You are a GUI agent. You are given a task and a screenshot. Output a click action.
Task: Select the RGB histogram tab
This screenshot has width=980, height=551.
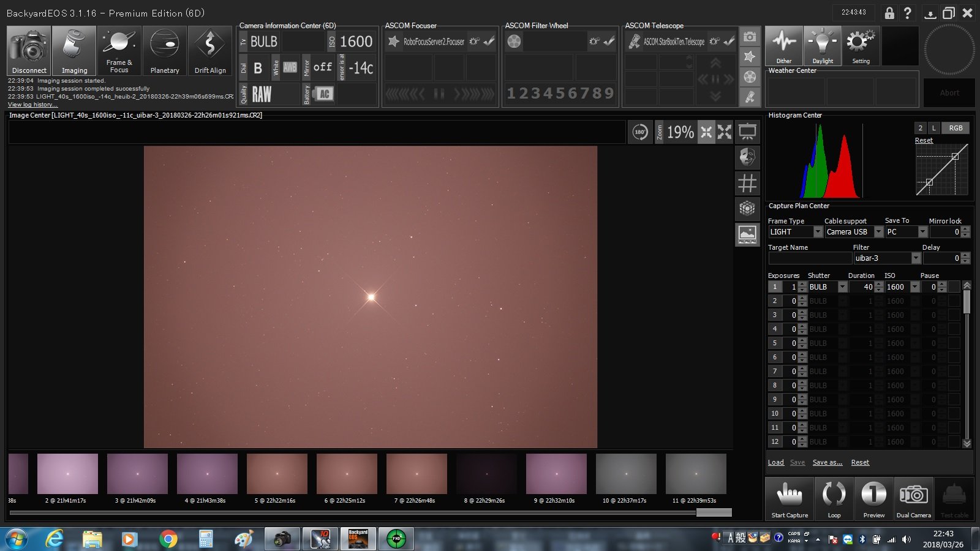click(956, 128)
